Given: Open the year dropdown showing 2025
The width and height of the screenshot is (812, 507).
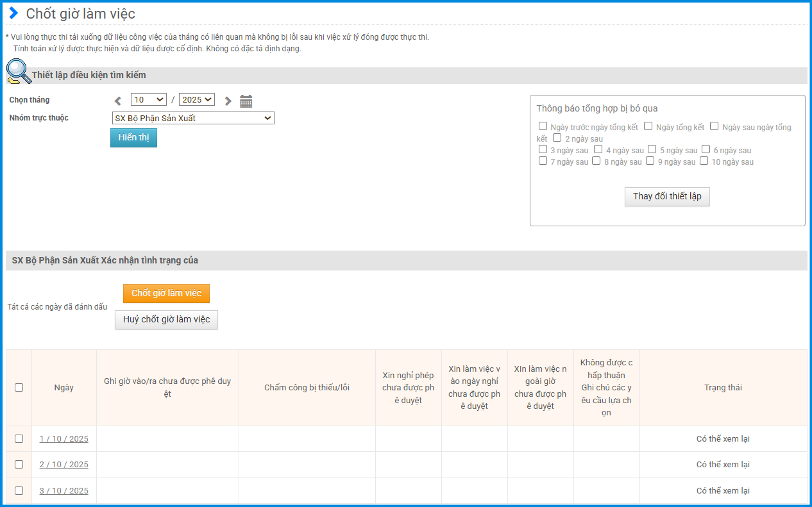Looking at the screenshot, I should 196,99.
